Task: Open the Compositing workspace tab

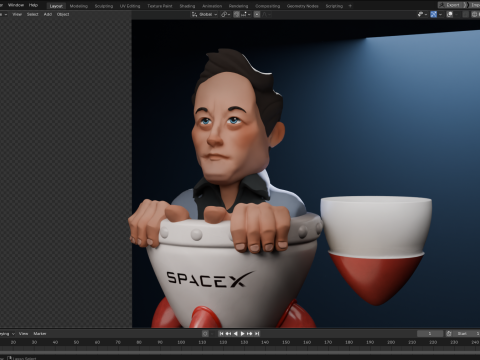Action: click(x=268, y=6)
